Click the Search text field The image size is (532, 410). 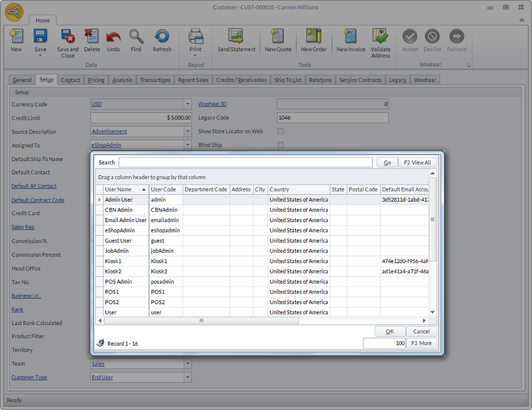pyautogui.click(x=245, y=162)
